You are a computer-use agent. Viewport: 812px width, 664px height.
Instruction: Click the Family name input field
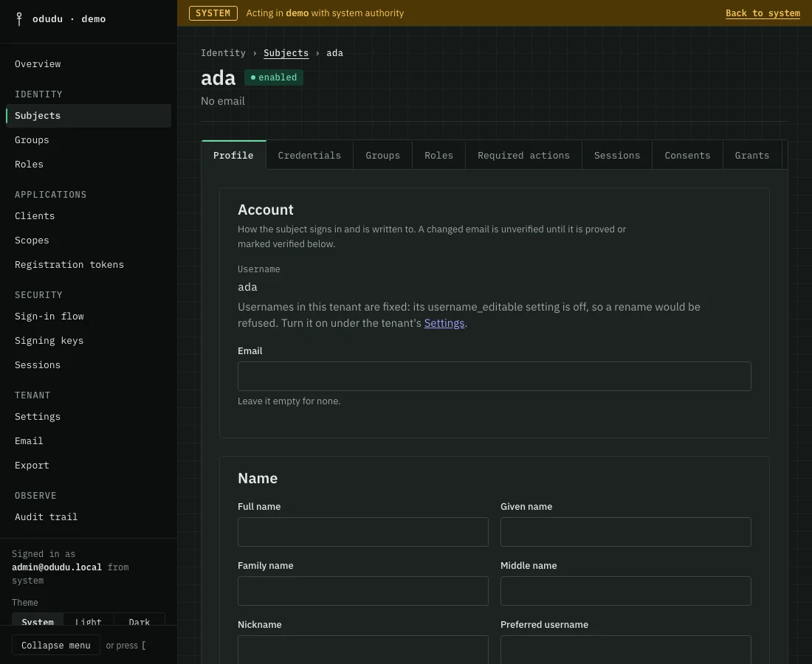point(363,591)
